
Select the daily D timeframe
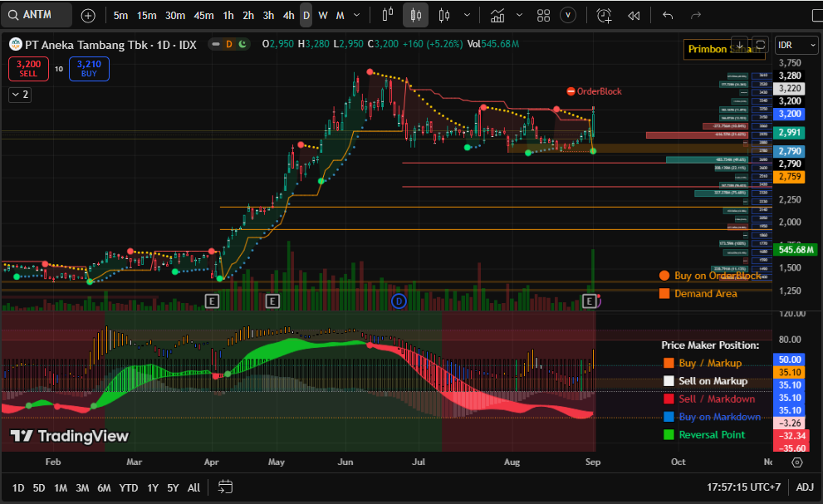point(306,16)
